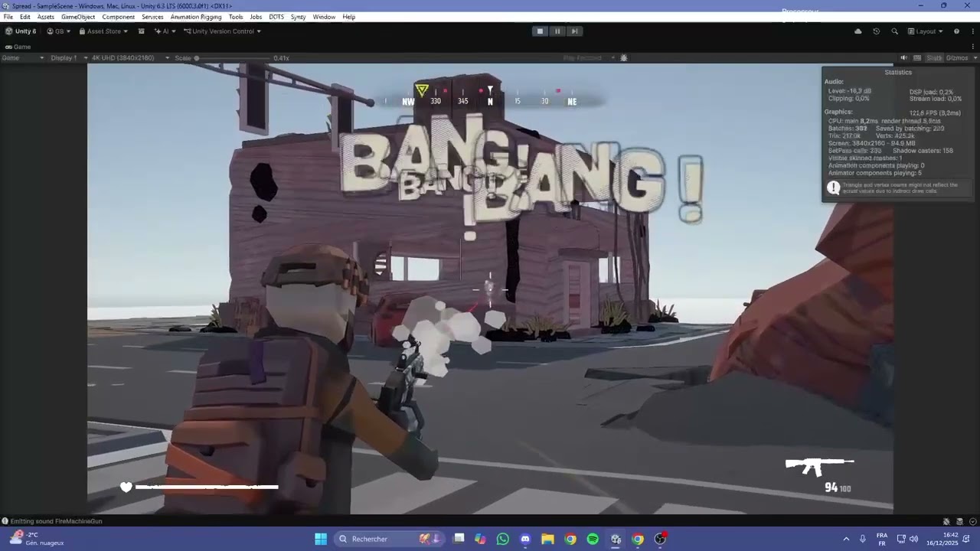Open File Explorer from the taskbar
Screen dimensions: 980x551
click(x=547, y=539)
